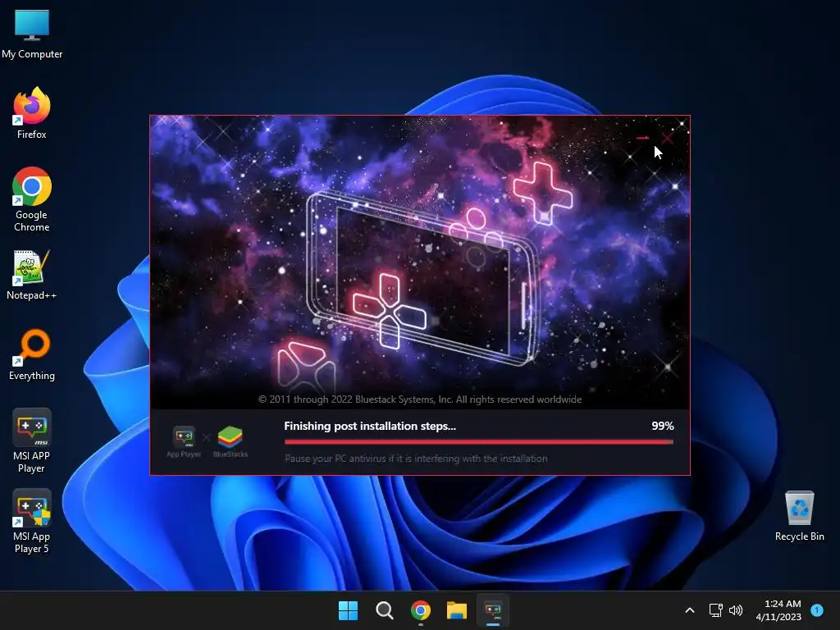Open the Recycle Bin
This screenshot has width=840, height=630.
pyautogui.click(x=799, y=515)
